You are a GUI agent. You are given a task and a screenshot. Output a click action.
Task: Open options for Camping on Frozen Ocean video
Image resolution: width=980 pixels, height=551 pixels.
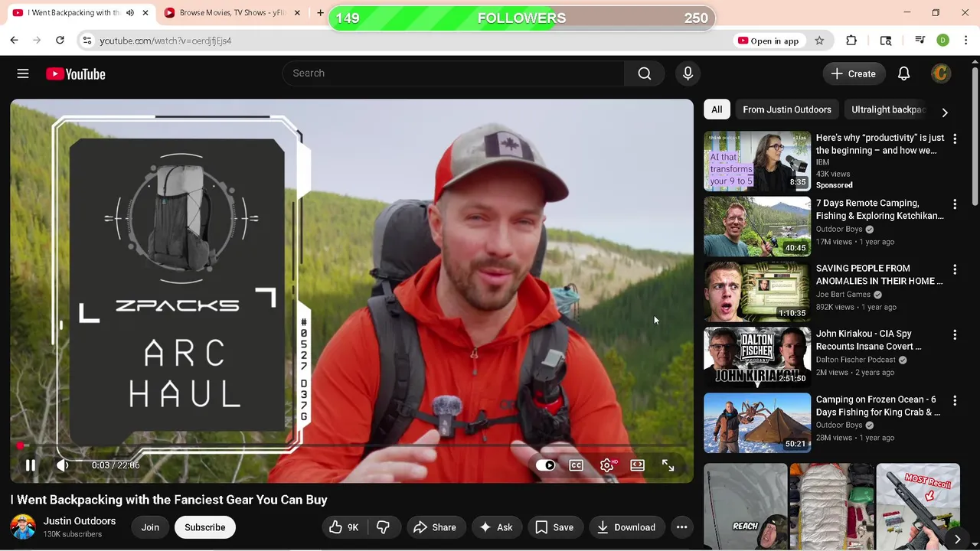[955, 400]
